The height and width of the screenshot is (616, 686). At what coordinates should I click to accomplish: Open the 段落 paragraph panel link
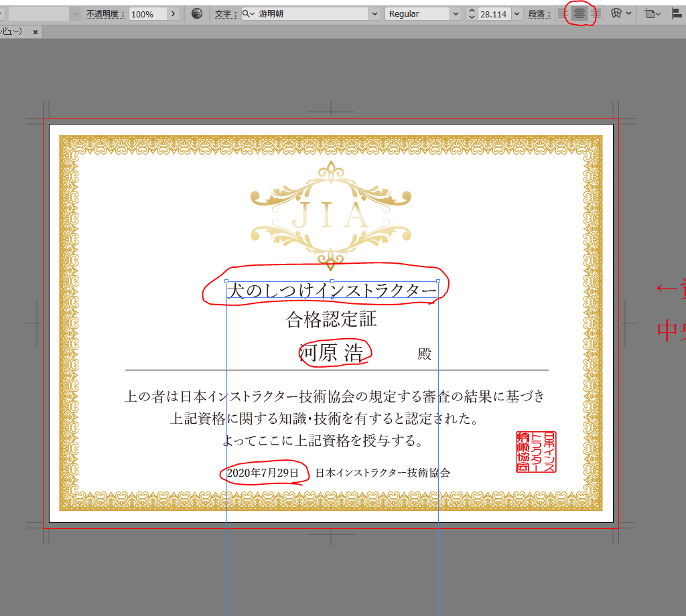pyautogui.click(x=539, y=13)
